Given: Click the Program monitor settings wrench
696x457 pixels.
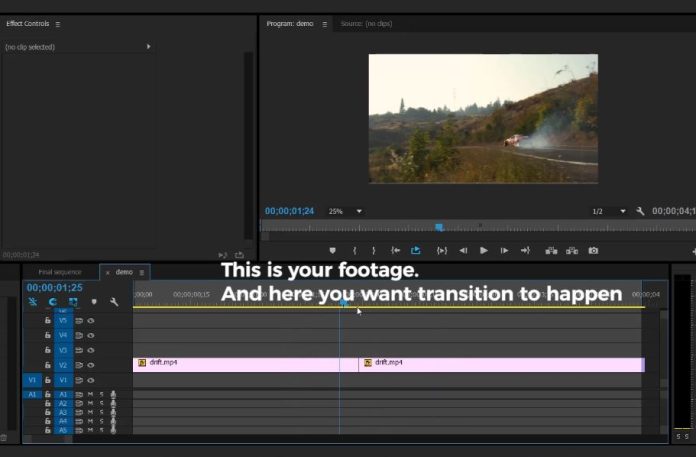Looking at the screenshot, I should (640, 212).
